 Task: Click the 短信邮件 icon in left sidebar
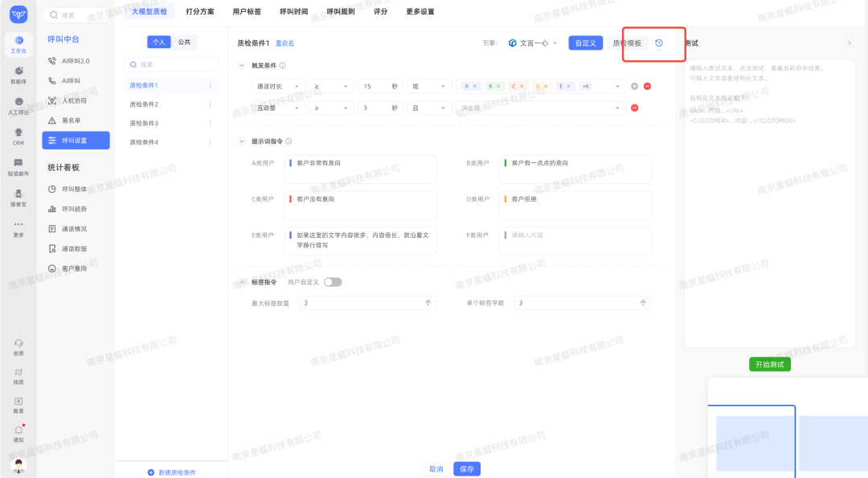18,164
